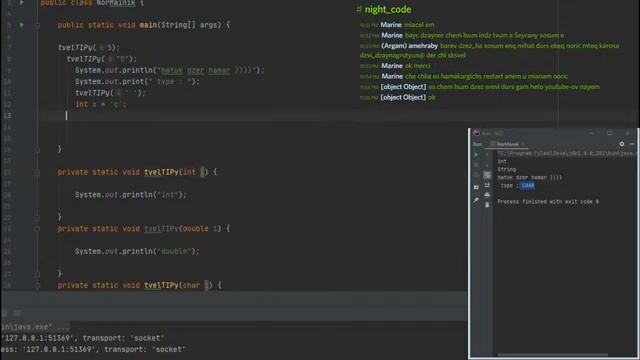This screenshot has height=360, width=640.
Task: Click the tvelTIPy(double i) method declaration
Action: coord(144,229)
